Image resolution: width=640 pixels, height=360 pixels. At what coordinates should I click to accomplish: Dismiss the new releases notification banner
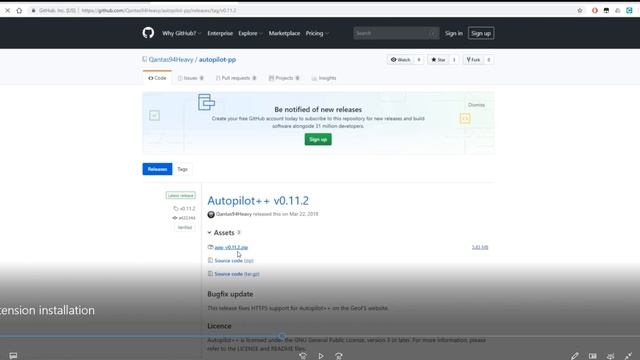point(476,105)
